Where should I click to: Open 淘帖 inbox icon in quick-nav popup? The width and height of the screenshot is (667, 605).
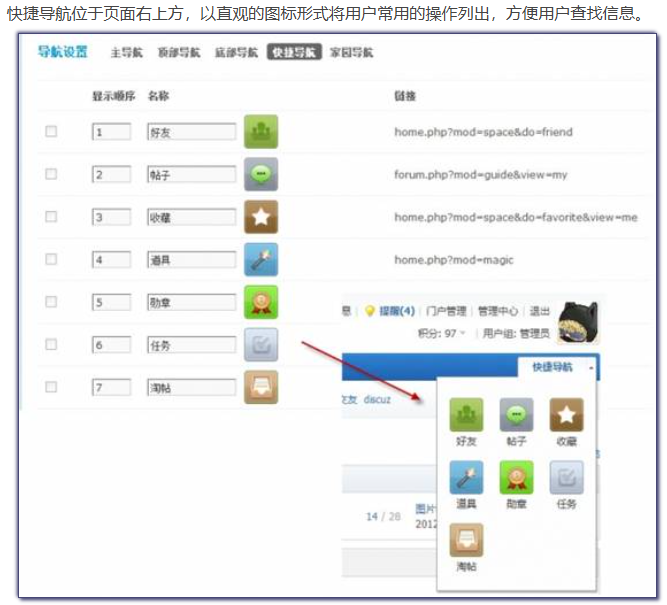(467, 540)
